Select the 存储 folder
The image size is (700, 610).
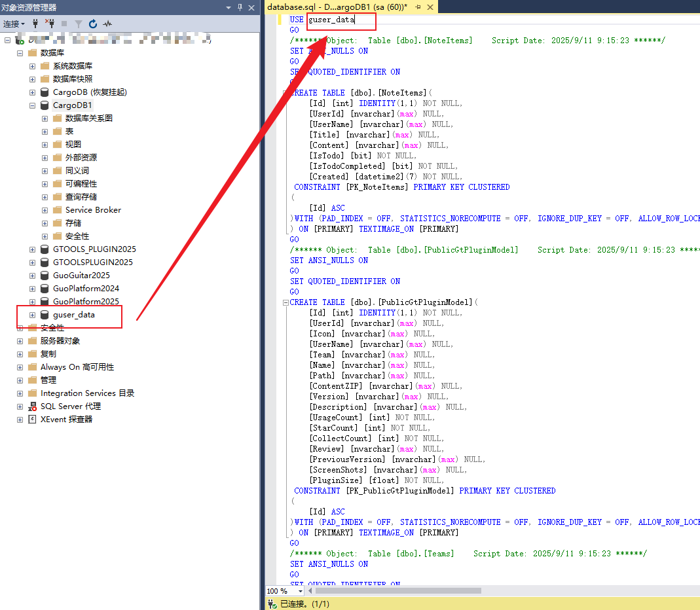click(x=73, y=223)
